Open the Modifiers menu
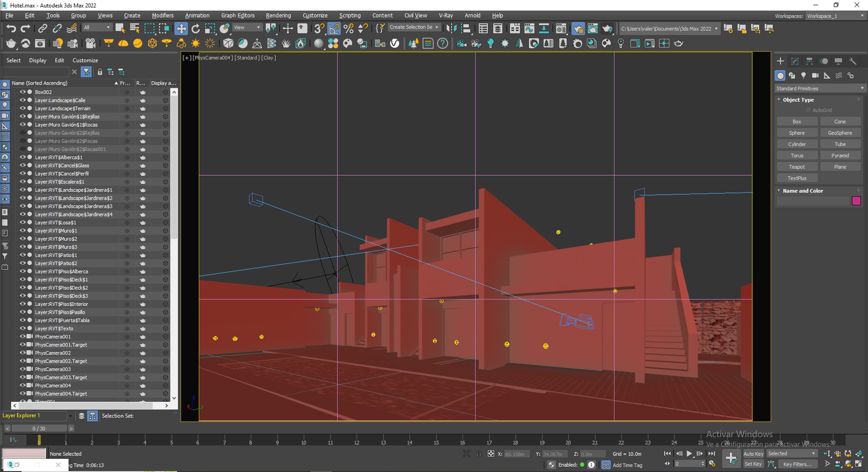The image size is (868, 472). coord(162,15)
